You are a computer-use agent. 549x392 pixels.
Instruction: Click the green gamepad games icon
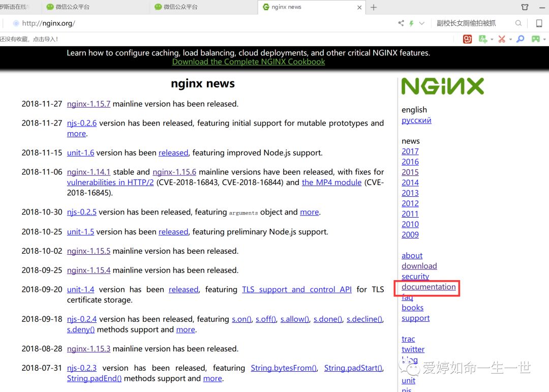point(535,39)
